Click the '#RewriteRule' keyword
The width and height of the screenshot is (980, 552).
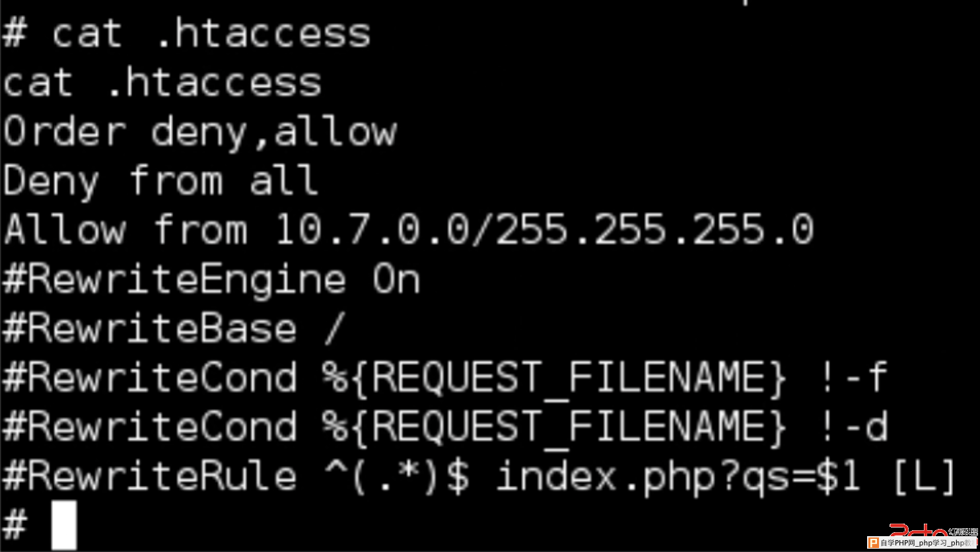pos(149,477)
